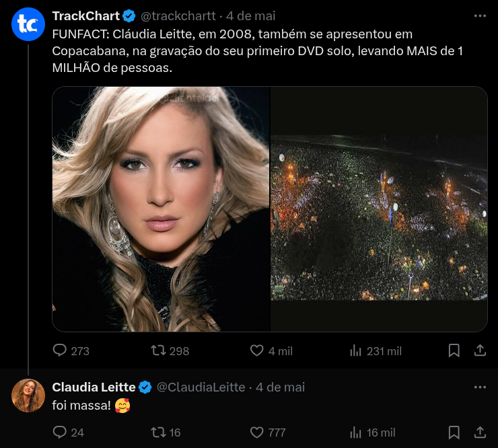The width and height of the screenshot is (498, 448).
Task: Bookmark Claudia Leitte's reply
Action: (x=454, y=432)
